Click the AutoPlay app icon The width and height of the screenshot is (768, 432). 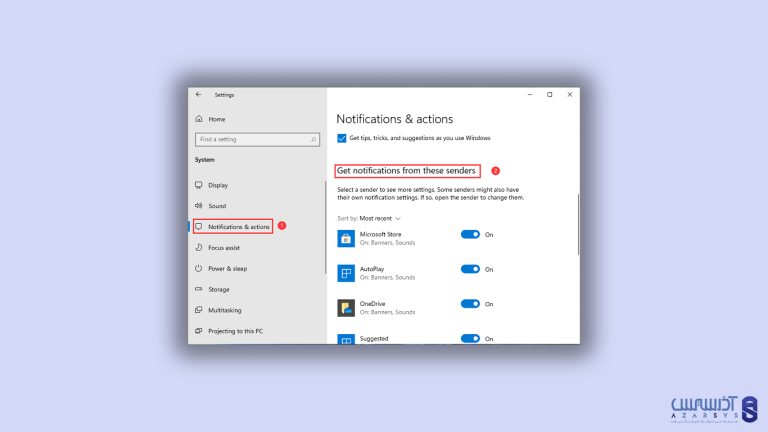pyautogui.click(x=345, y=273)
